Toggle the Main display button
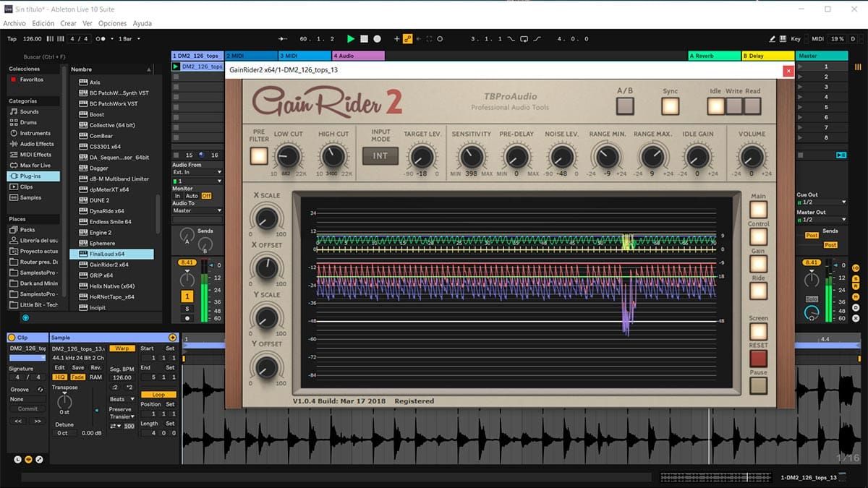Viewport: 868px width, 488px height. point(758,210)
